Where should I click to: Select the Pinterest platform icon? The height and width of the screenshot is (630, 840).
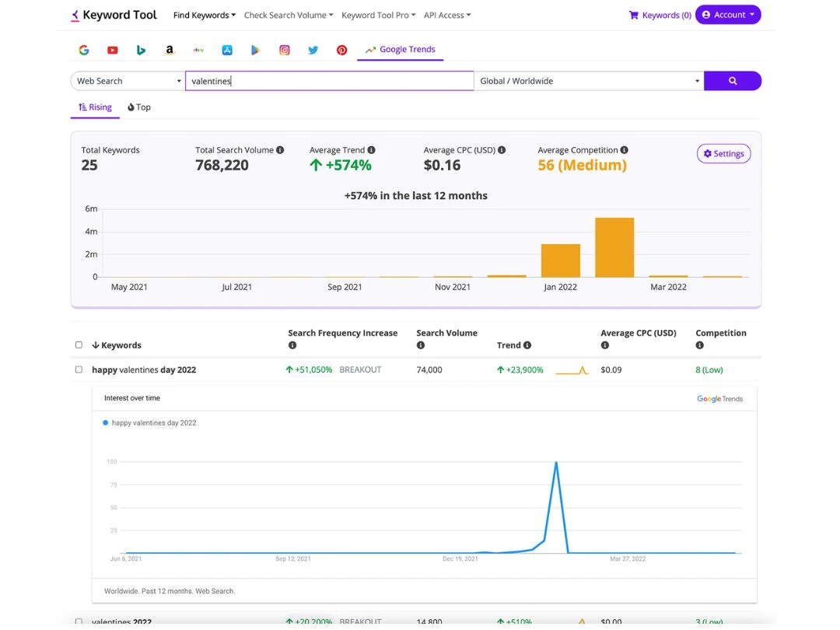[x=341, y=49]
